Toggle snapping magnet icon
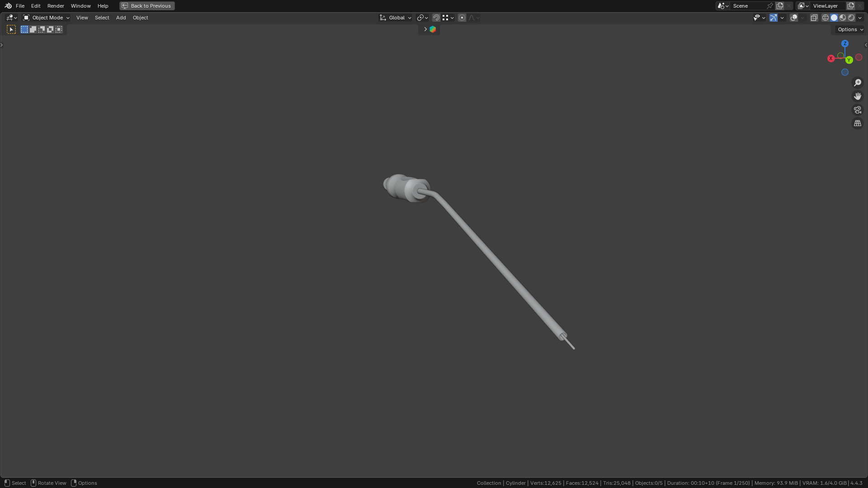Viewport: 868px width, 488px height. tap(436, 18)
